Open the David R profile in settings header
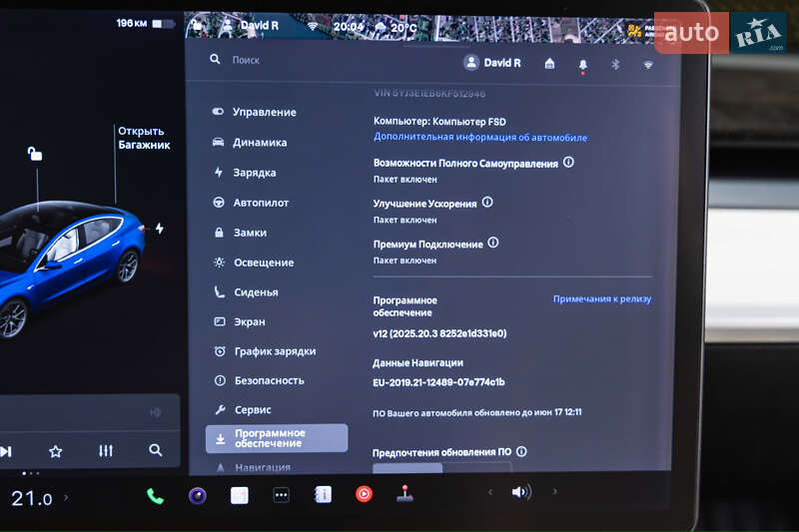This screenshot has width=799, height=532. (x=492, y=63)
